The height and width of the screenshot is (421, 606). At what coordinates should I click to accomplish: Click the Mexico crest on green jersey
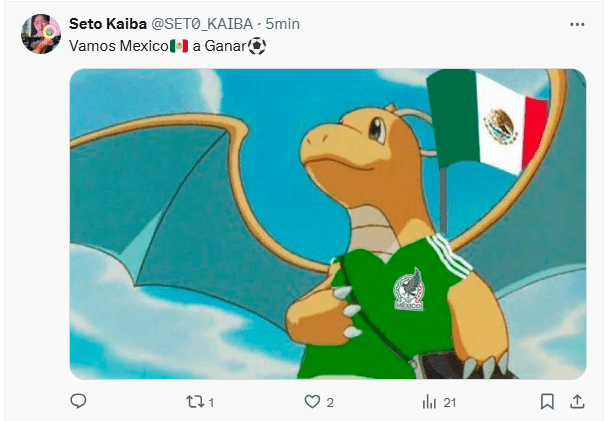tap(409, 289)
